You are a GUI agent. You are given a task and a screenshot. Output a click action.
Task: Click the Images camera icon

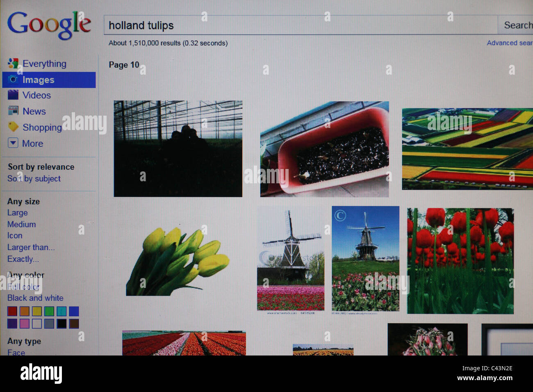[x=13, y=79]
